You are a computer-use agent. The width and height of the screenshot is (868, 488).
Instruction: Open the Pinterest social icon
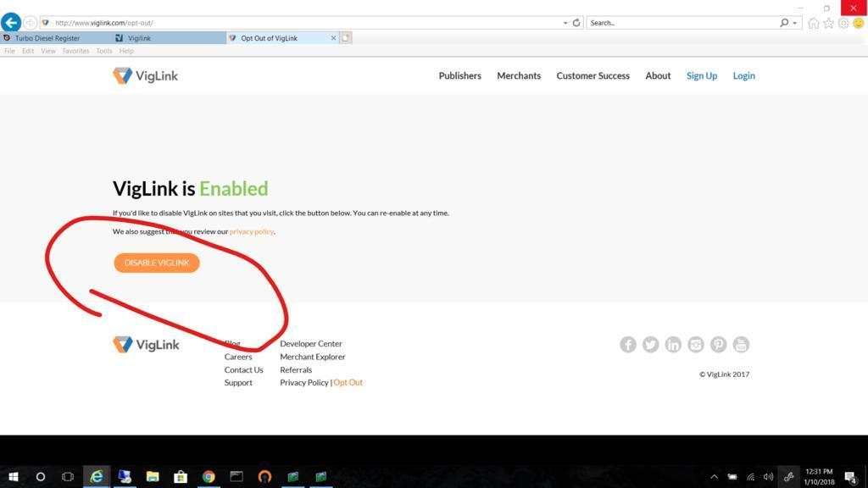(719, 344)
